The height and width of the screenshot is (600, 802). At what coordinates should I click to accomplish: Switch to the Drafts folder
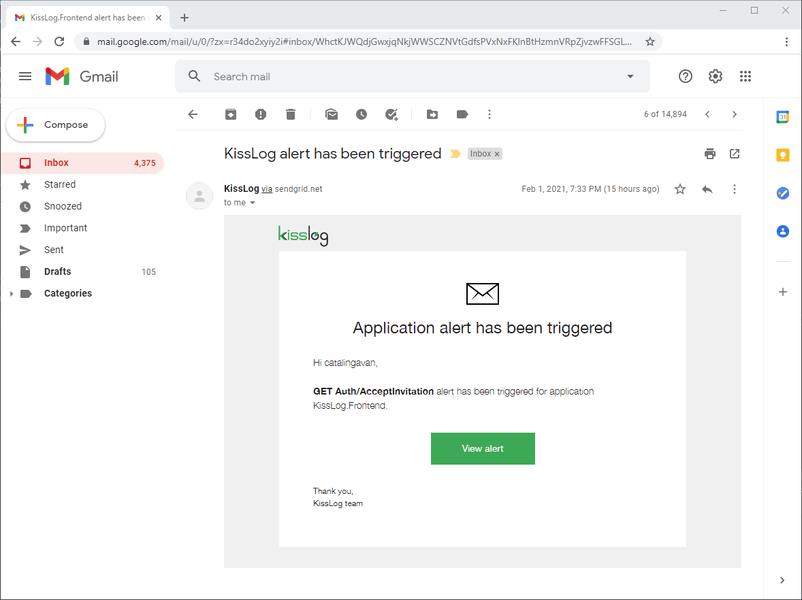pyautogui.click(x=57, y=271)
